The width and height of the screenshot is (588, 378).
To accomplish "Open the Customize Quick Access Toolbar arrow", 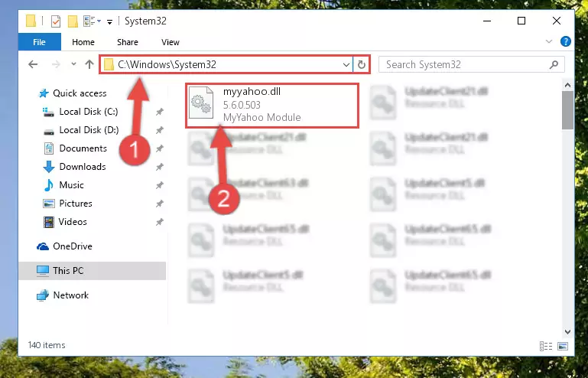I will [109, 21].
